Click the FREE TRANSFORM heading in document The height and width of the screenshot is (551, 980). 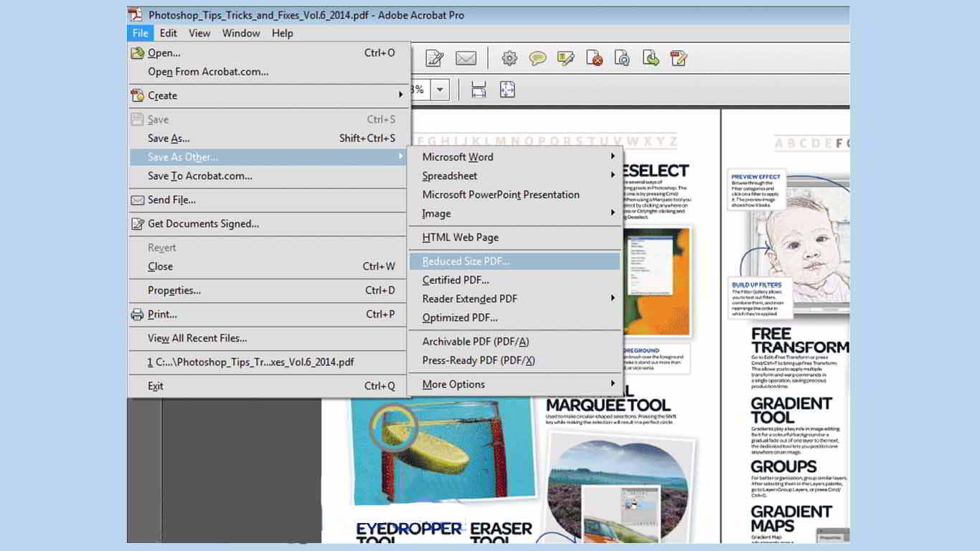(800, 341)
